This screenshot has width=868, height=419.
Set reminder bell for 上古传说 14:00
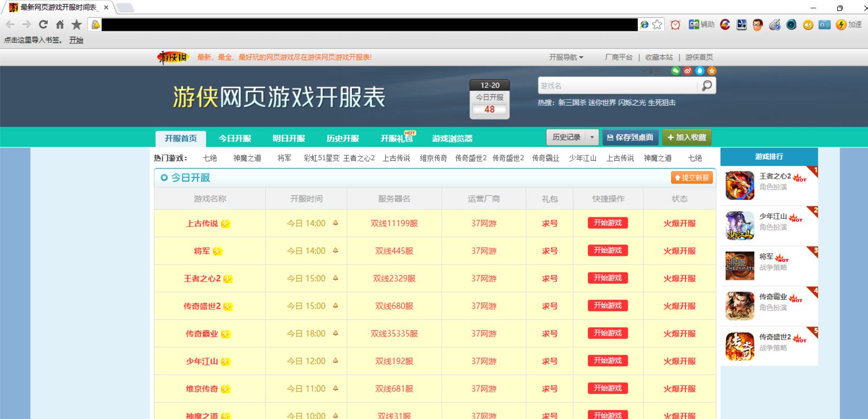pyautogui.click(x=336, y=223)
